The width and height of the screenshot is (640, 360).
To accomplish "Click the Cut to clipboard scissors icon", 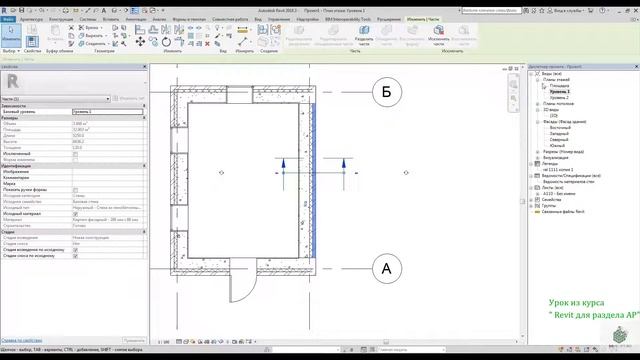I will pyautogui.click(x=71, y=27).
